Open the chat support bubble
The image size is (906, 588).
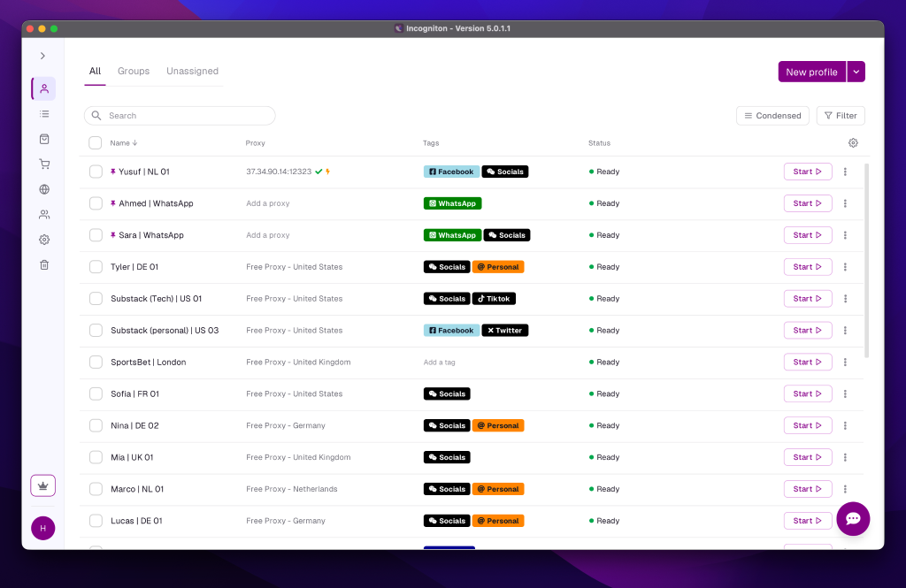(853, 519)
